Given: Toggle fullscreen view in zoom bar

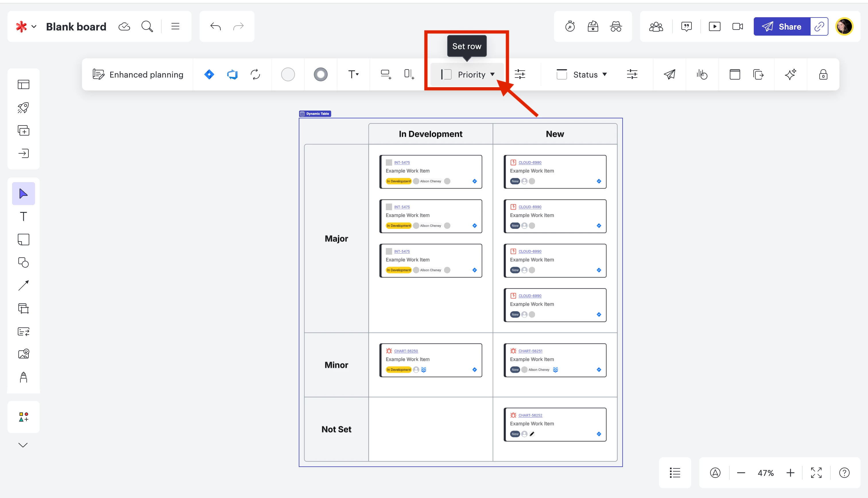Looking at the screenshot, I should [816, 473].
